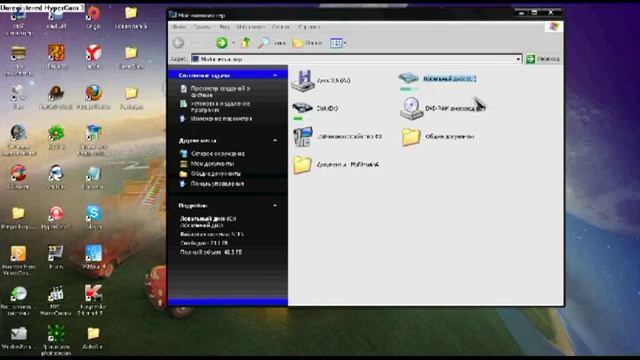
Task: Collapse the Подробно details panel
Action: [x=275, y=206]
